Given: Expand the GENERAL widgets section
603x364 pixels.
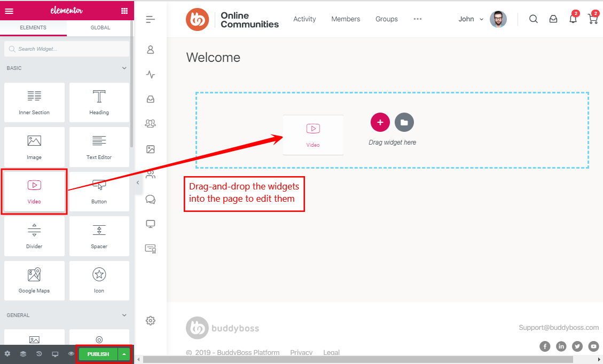Looking at the screenshot, I should coord(124,315).
